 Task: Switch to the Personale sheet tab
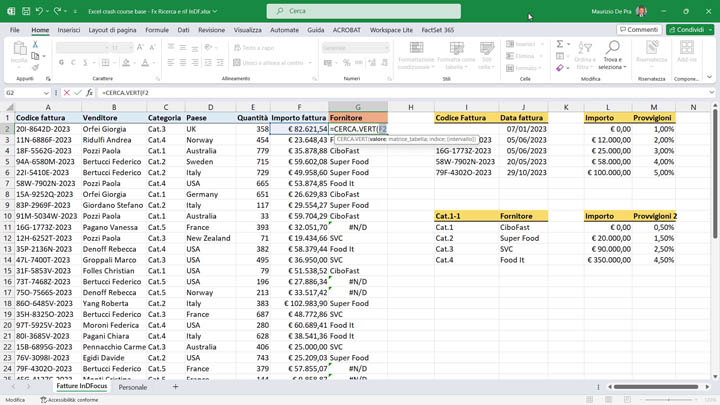pos(133,387)
